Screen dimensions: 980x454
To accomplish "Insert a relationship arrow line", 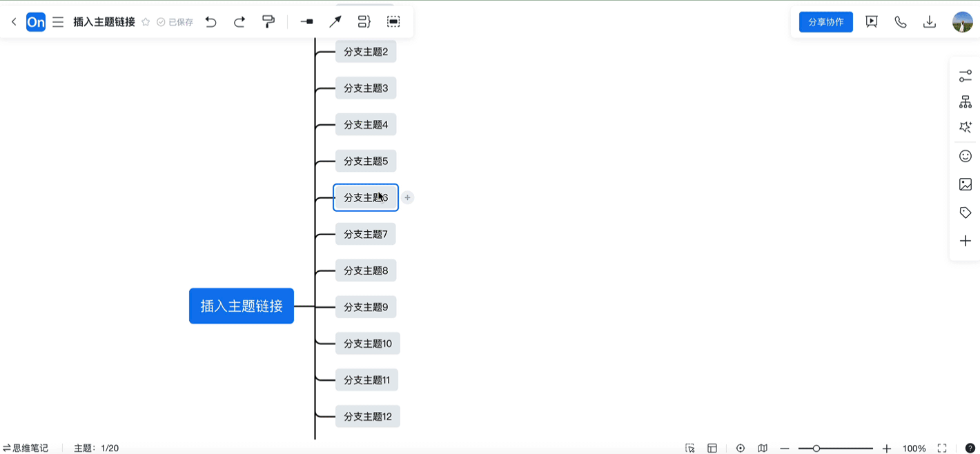I will [335, 22].
